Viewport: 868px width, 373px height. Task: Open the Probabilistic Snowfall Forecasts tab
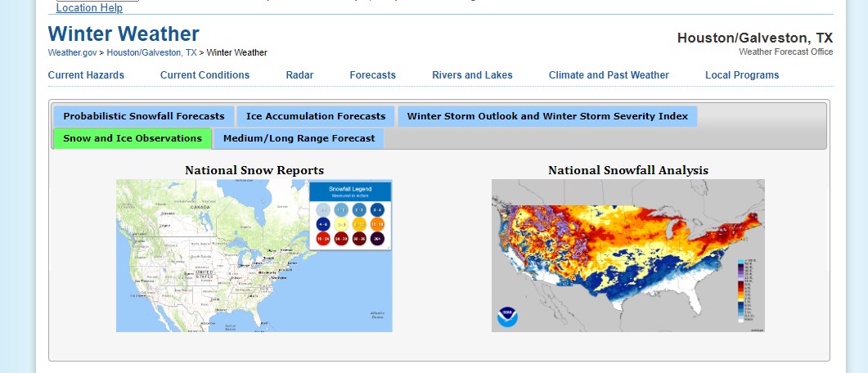click(x=144, y=116)
